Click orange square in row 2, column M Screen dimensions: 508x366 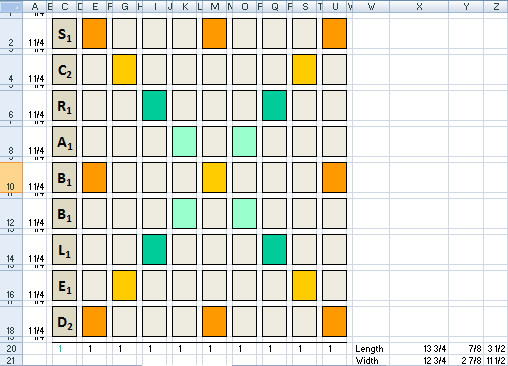coord(215,33)
